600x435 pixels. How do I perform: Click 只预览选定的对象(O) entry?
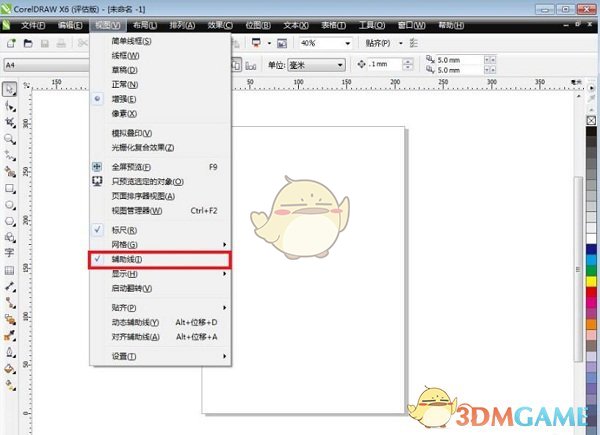coord(160,181)
